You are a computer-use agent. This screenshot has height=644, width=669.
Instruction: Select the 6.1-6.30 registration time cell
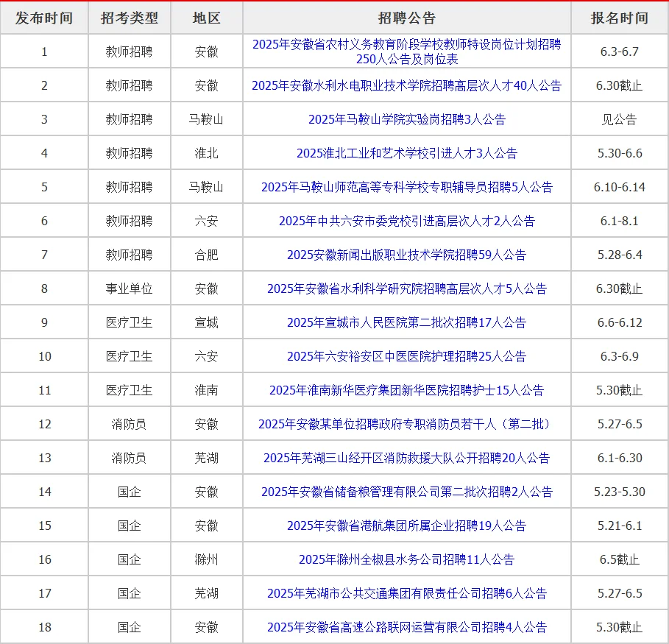click(x=620, y=458)
